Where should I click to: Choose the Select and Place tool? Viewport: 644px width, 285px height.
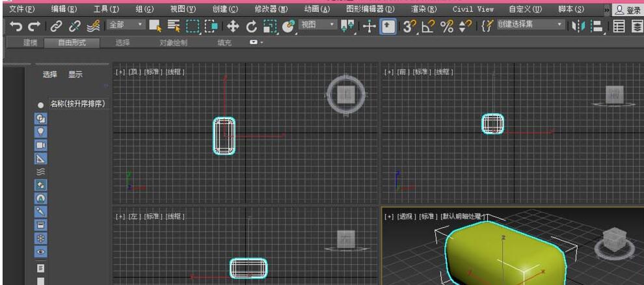click(289, 27)
